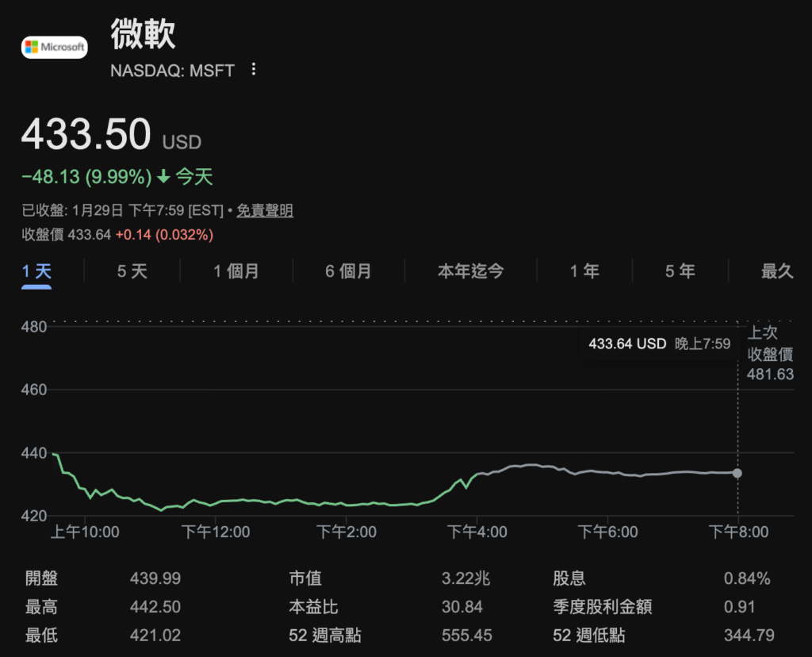Click the +0.14 (0.032%) after-hours change
Screen dimensions: 812x657
click(164, 235)
